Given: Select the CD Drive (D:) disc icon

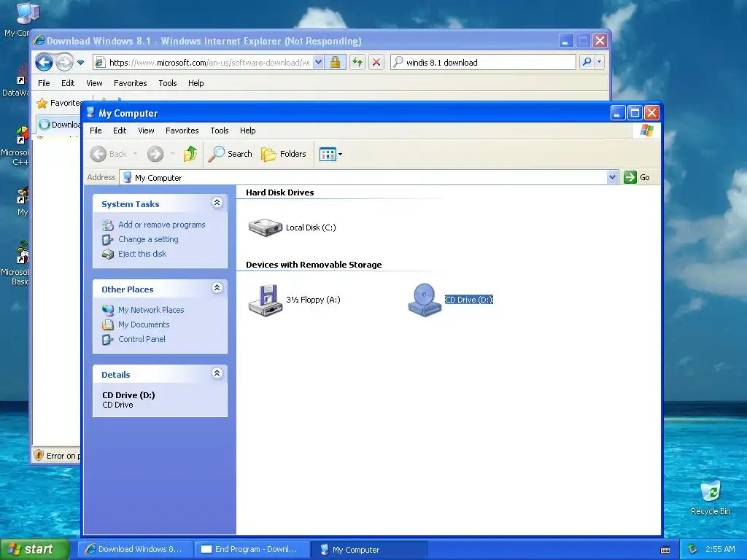Looking at the screenshot, I should pos(425,300).
